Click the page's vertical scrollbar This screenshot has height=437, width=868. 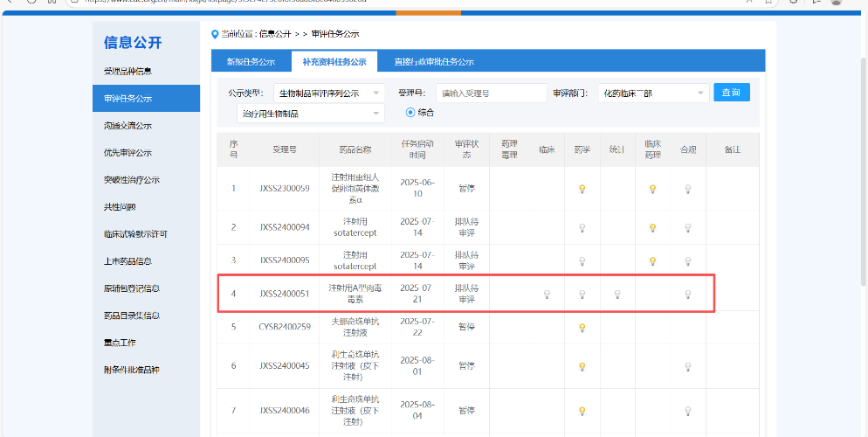coord(865,171)
